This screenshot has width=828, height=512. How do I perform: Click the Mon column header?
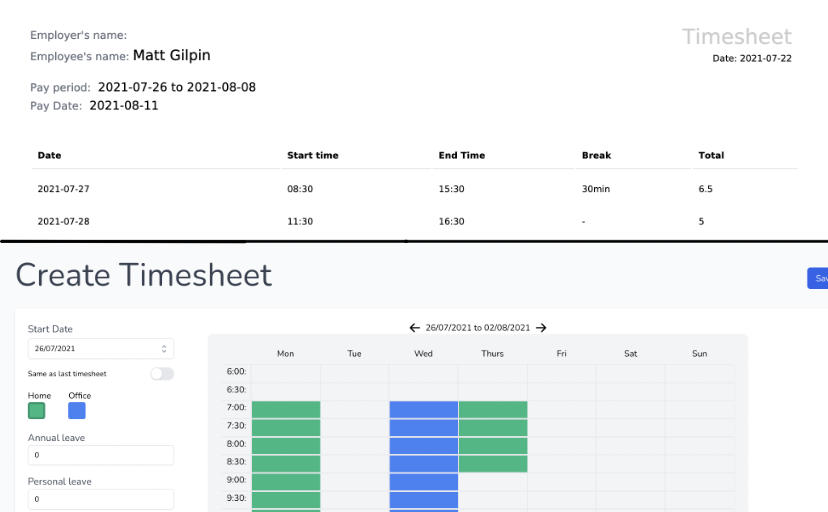285,354
